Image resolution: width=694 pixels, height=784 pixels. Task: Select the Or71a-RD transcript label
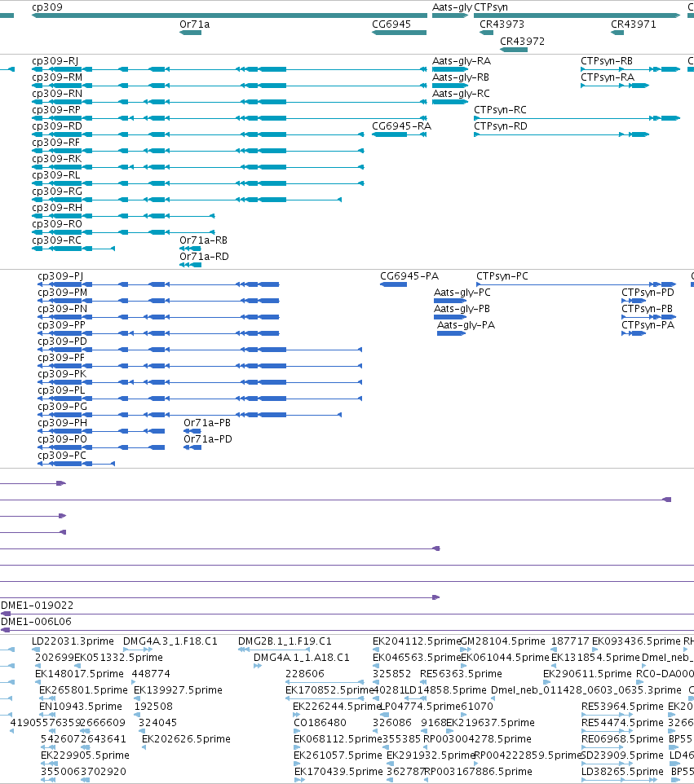click(204, 257)
